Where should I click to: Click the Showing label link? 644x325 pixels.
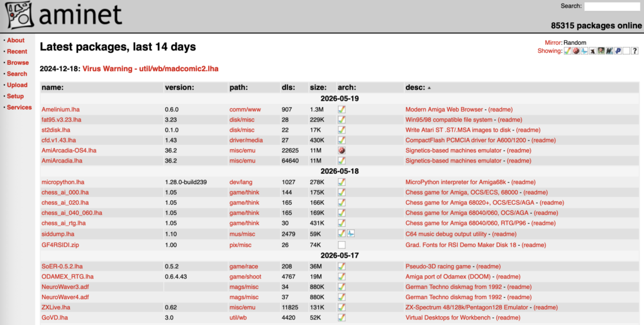point(550,51)
